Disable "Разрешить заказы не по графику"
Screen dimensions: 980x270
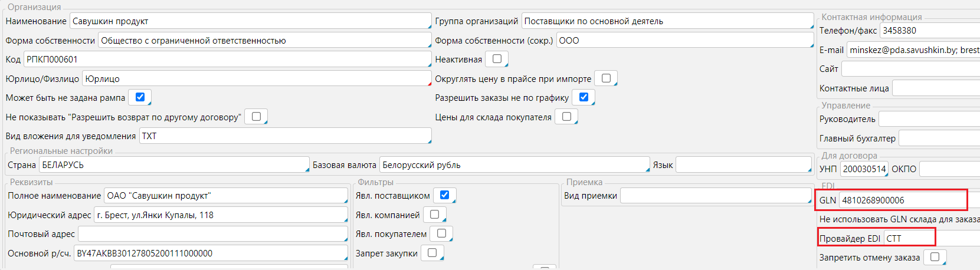584,97
